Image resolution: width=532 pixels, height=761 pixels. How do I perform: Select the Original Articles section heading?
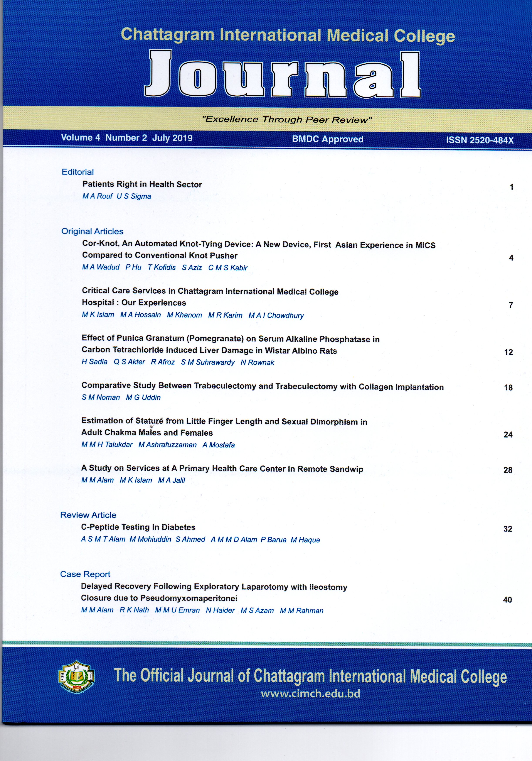point(92,231)
